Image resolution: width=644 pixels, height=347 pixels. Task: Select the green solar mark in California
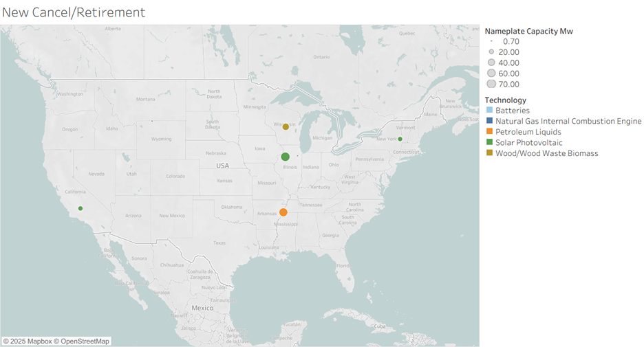click(x=80, y=208)
